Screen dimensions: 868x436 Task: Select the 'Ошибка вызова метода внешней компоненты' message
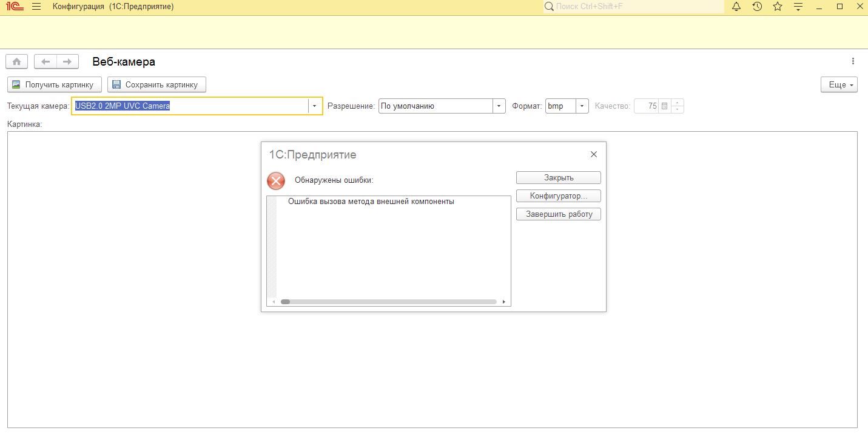point(371,202)
